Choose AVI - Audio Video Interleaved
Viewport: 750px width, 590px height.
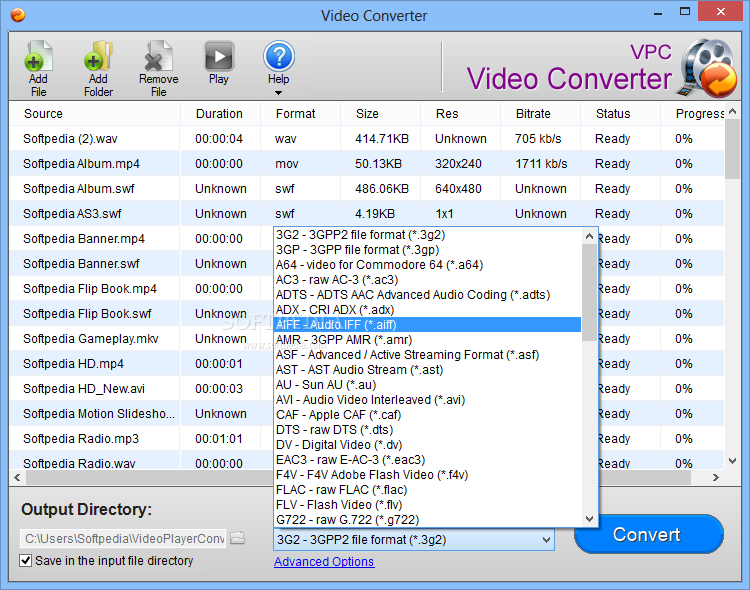pyautogui.click(x=428, y=400)
